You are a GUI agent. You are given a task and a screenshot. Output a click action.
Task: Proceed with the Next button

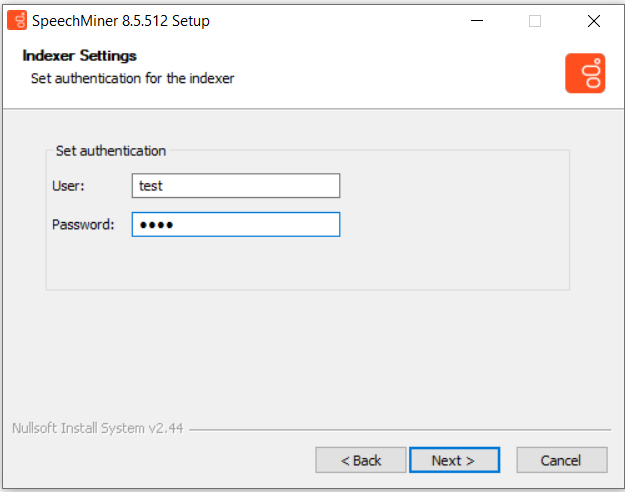point(454,460)
